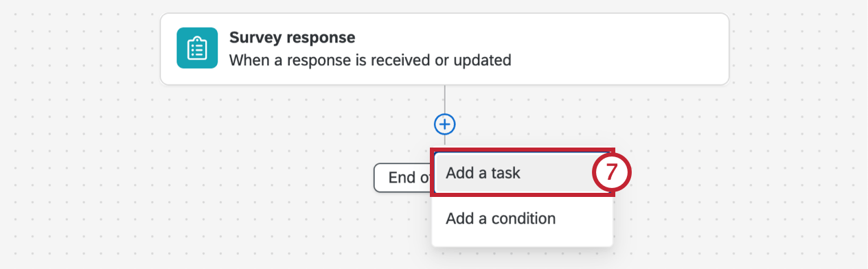Click the connector line below the trigger card
This screenshot has height=269, width=868.
[x=445, y=100]
